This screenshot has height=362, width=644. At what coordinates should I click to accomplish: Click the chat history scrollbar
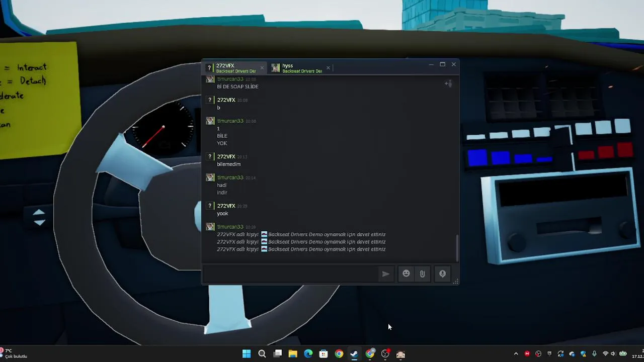pyautogui.click(x=457, y=248)
